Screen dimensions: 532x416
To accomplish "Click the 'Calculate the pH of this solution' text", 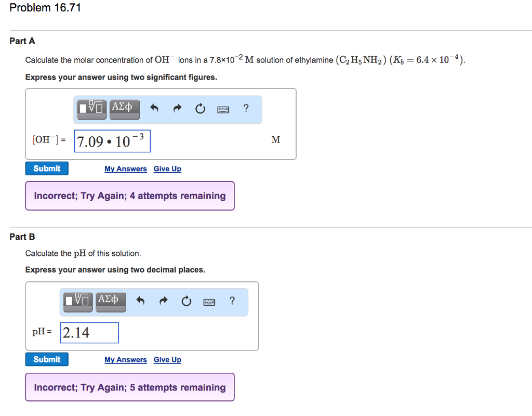I will coord(83,254).
